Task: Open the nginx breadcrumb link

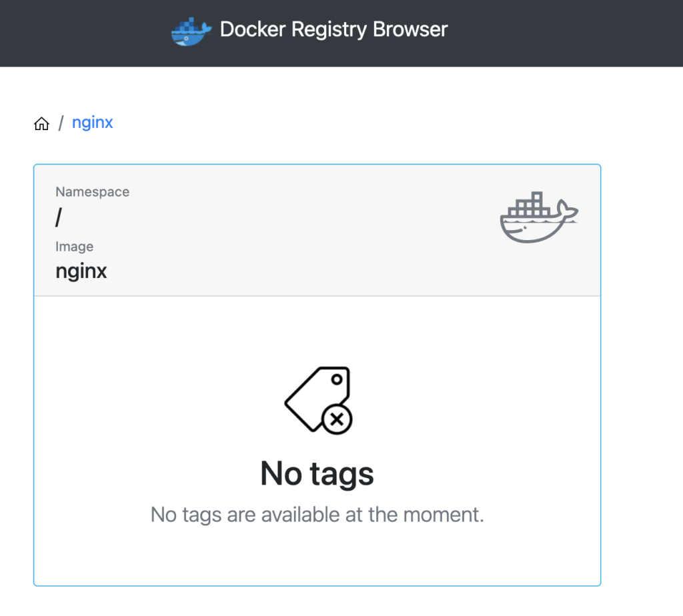Action: tap(92, 122)
